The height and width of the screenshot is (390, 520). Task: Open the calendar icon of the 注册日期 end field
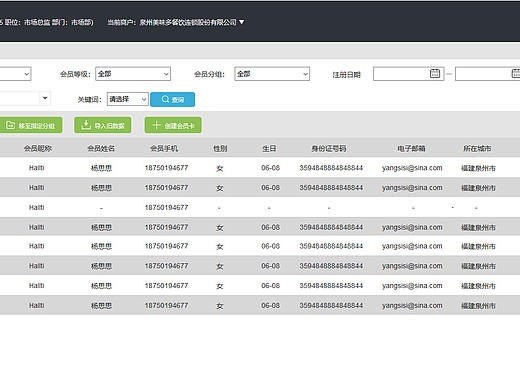coord(516,73)
